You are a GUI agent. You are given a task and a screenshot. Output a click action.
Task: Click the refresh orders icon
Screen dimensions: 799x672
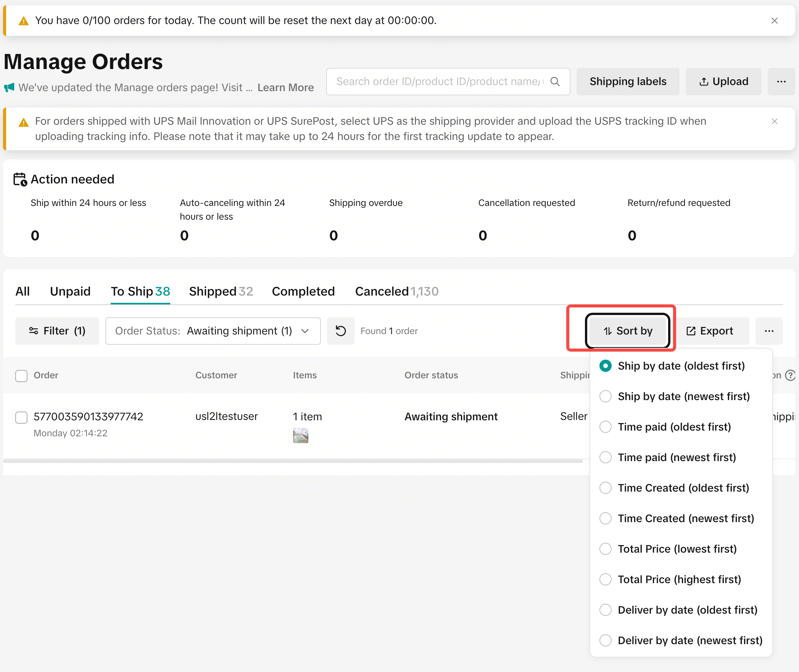[340, 331]
